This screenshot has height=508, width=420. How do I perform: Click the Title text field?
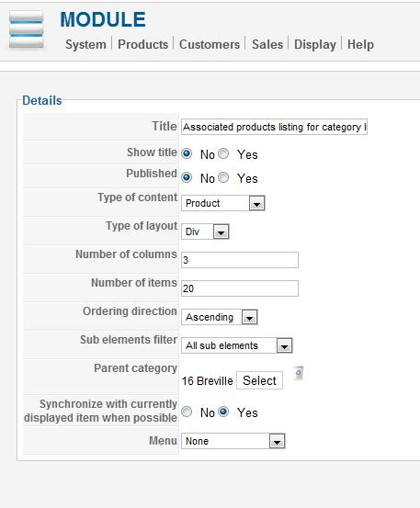coord(274,127)
